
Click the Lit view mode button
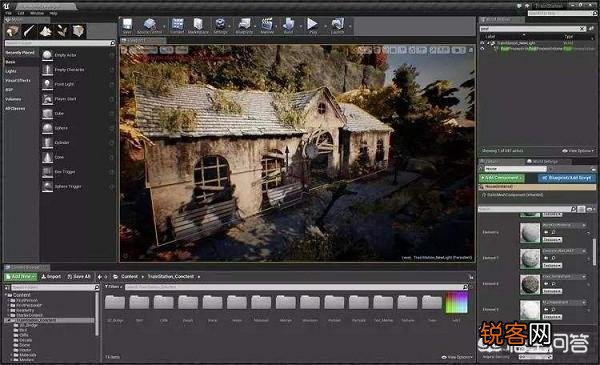[166, 50]
